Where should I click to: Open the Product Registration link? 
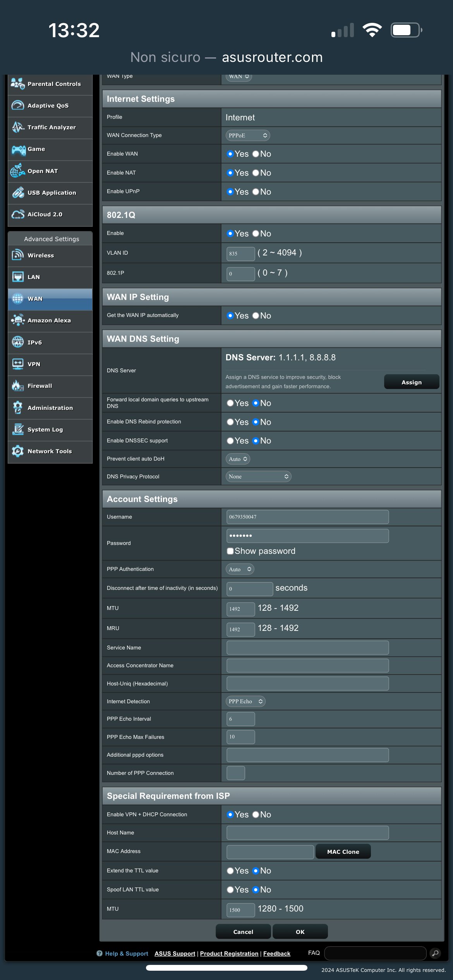point(229,954)
